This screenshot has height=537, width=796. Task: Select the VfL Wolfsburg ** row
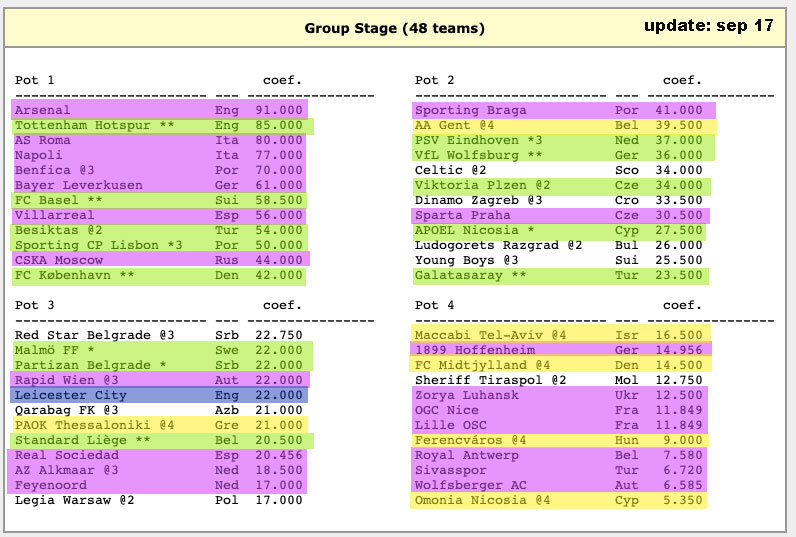click(564, 155)
